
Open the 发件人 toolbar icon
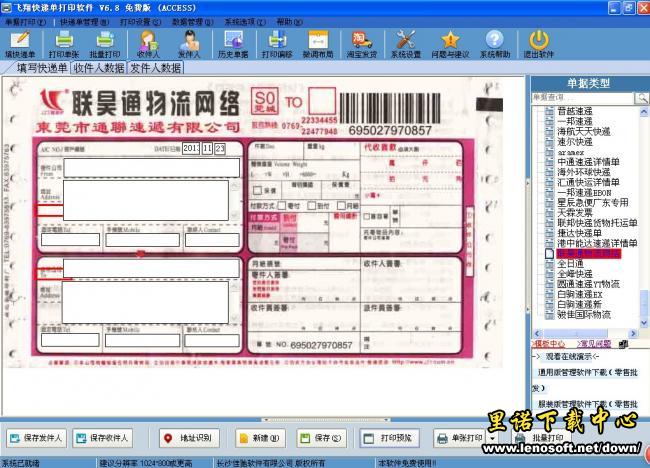point(189,44)
